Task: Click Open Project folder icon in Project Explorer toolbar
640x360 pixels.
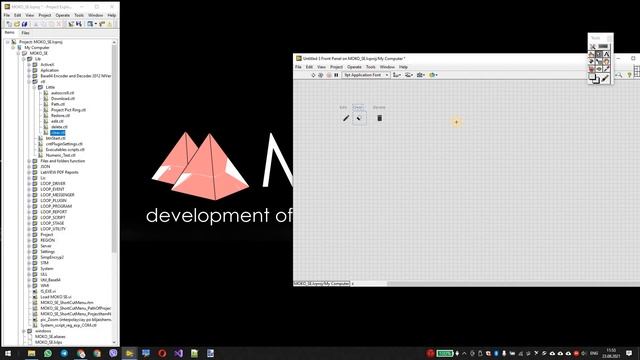Action: coord(17,24)
